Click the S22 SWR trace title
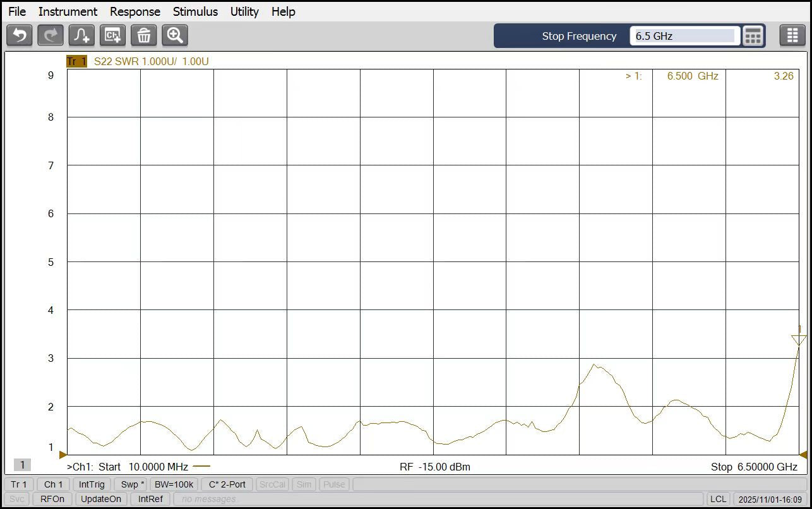This screenshot has height=509, width=812. point(151,61)
